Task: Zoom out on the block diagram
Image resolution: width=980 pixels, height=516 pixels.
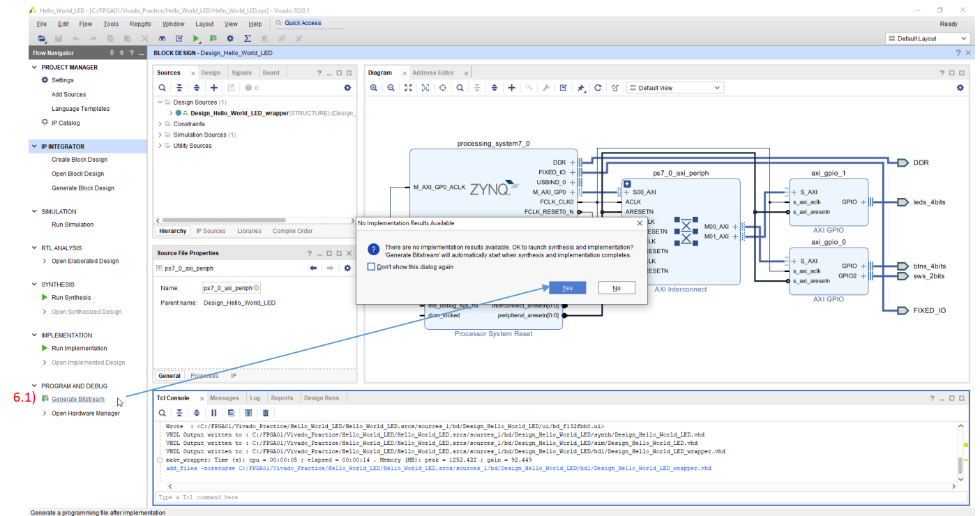Action: pos(391,88)
